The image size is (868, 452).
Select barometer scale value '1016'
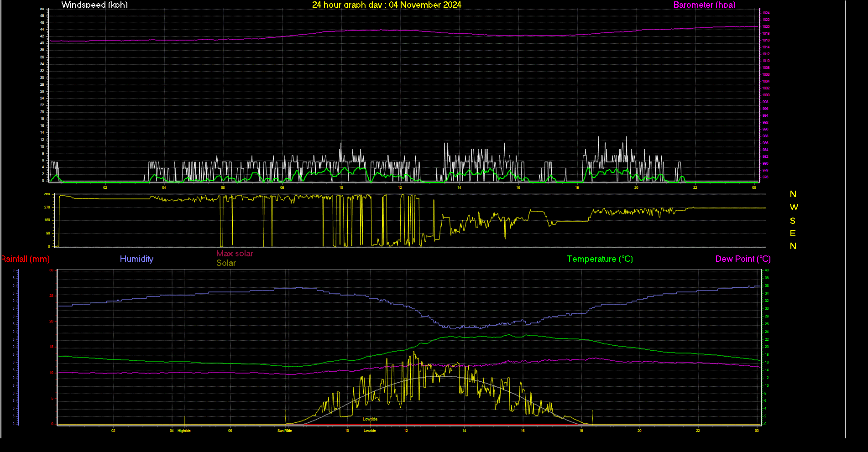coord(766,40)
